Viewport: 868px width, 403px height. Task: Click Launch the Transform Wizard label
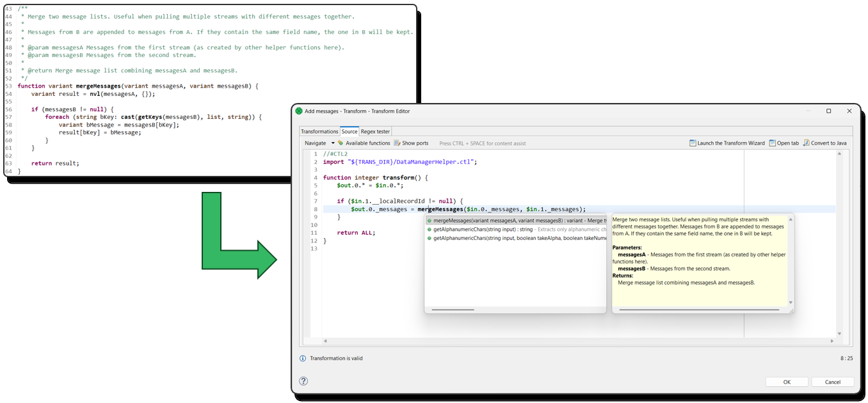click(x=731, y=143)
